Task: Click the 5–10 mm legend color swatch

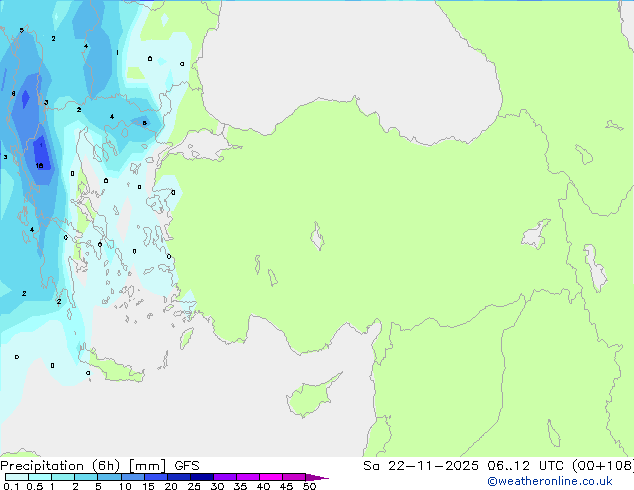Action: 109,477
